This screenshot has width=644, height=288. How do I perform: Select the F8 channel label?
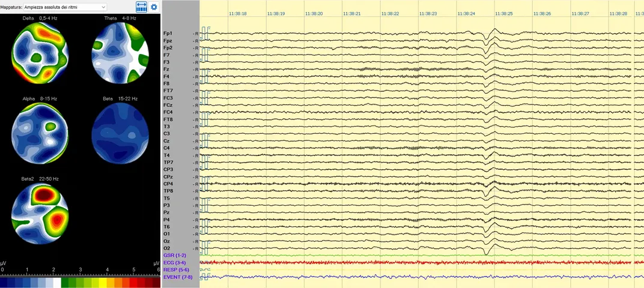pos(166,83)
